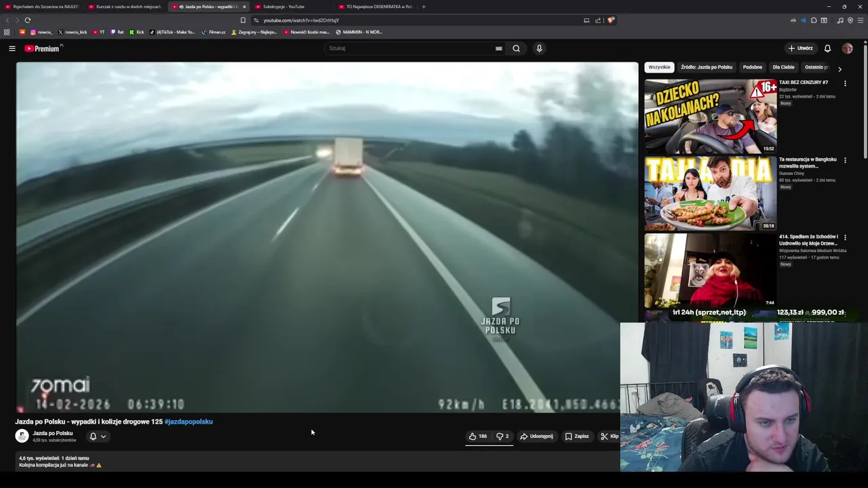Open the account avatar menu
The width and height of the screenshot is (868, 488).
pyautogui.click(x=847, y=48)
